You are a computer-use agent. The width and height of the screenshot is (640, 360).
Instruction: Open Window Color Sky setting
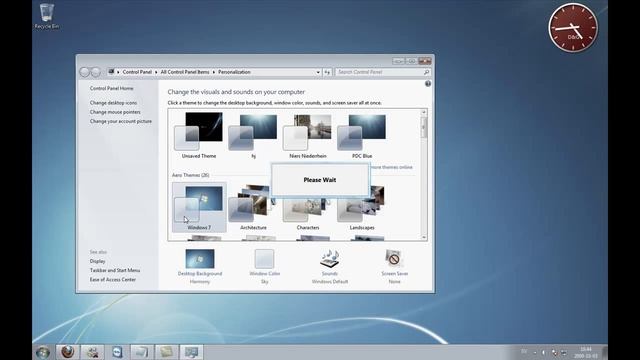coord(264,266)
